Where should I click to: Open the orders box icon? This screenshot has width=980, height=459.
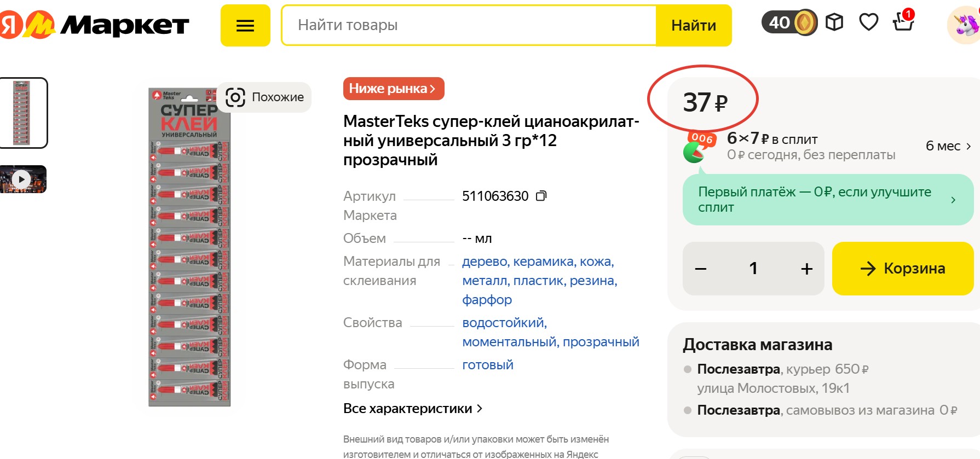click(834, 22)
